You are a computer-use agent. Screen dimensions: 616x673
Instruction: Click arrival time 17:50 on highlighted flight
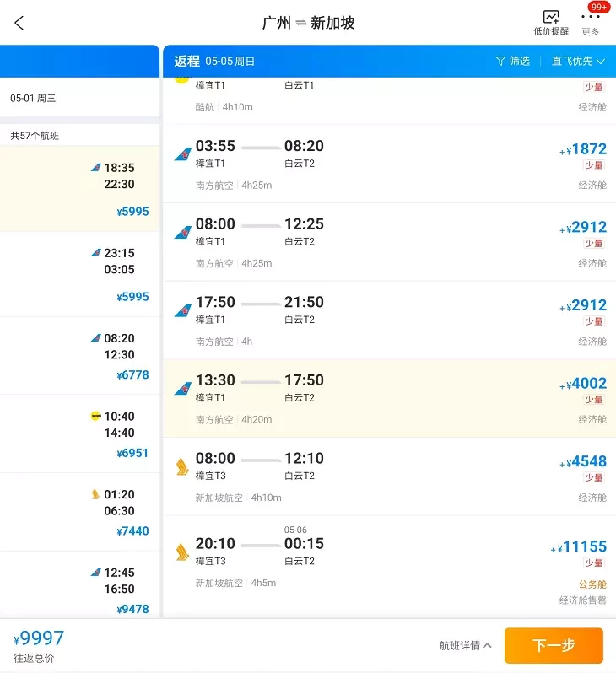click(x=304, y=380)
